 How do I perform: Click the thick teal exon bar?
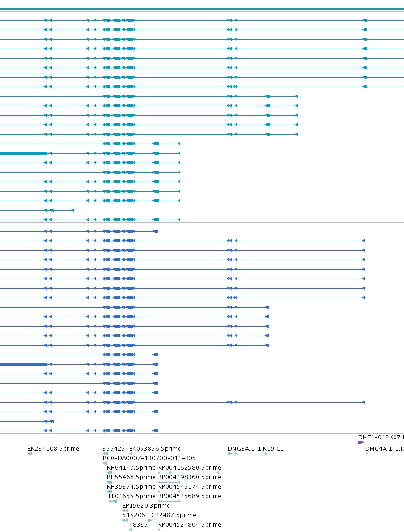[x=24, y=153]
